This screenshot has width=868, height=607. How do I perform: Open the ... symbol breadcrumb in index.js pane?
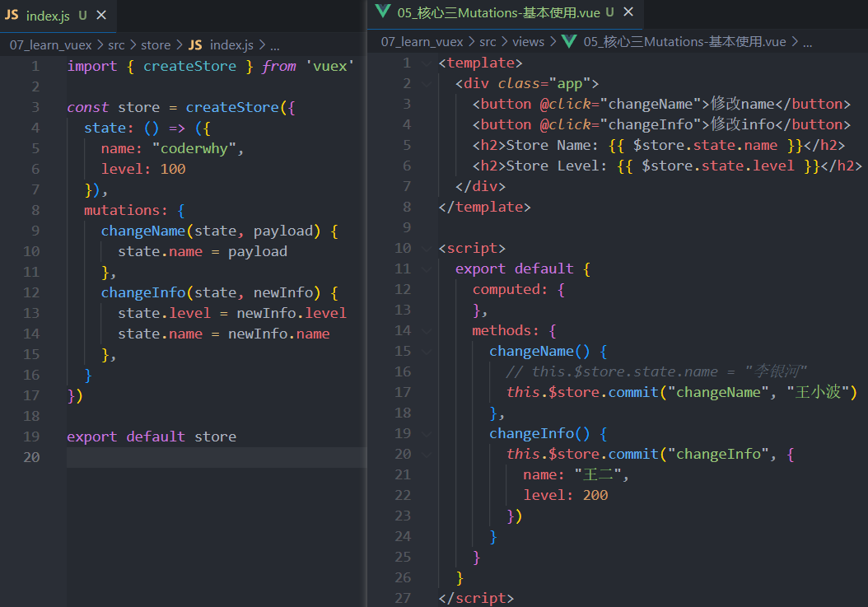coord(274,45)
